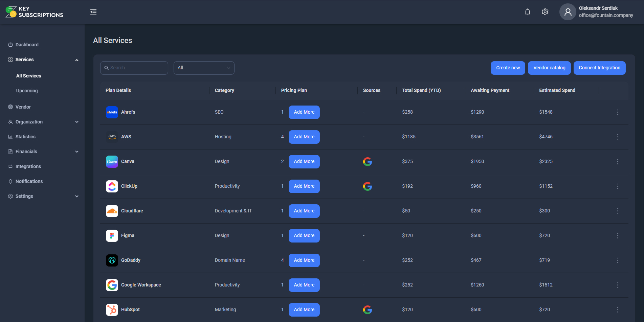Collapse sidebar with hamburger toggle icon
644x322 pixels.
coord(93,12)
